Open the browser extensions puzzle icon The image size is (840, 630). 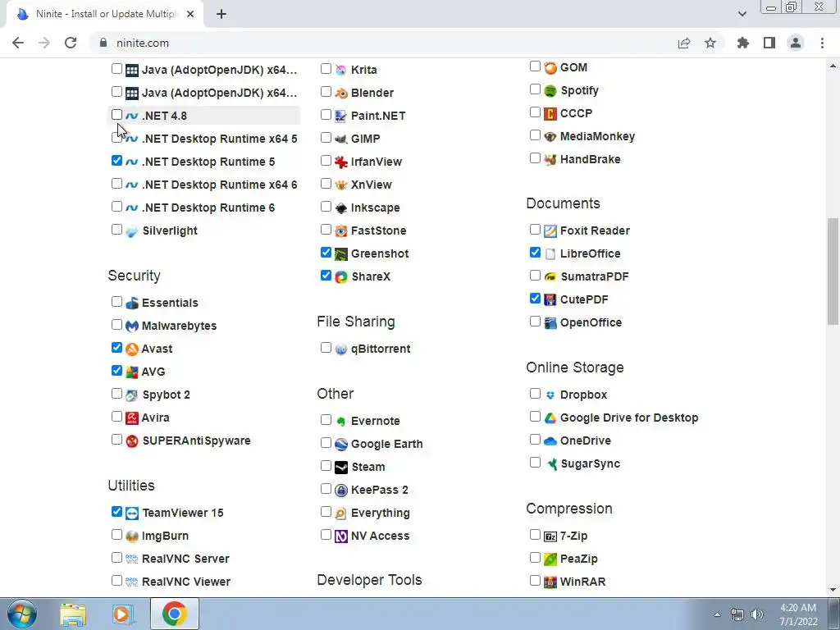tap(743, 43)
